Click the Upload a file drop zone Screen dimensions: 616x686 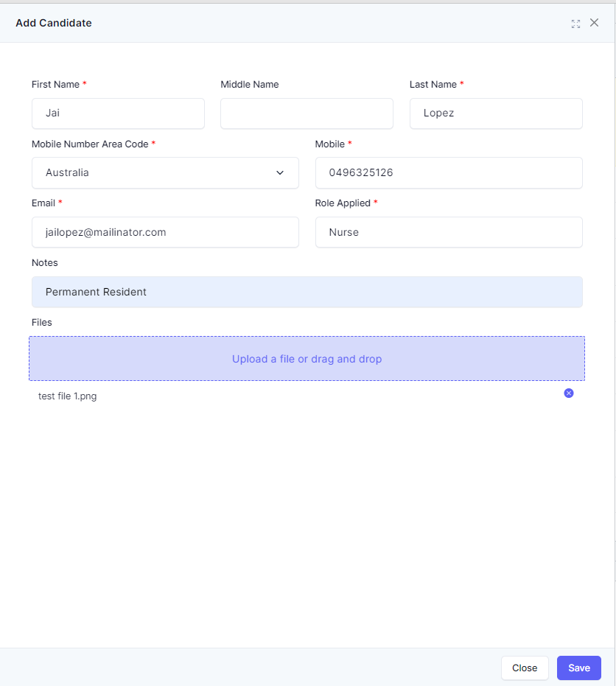pos(307,358)
